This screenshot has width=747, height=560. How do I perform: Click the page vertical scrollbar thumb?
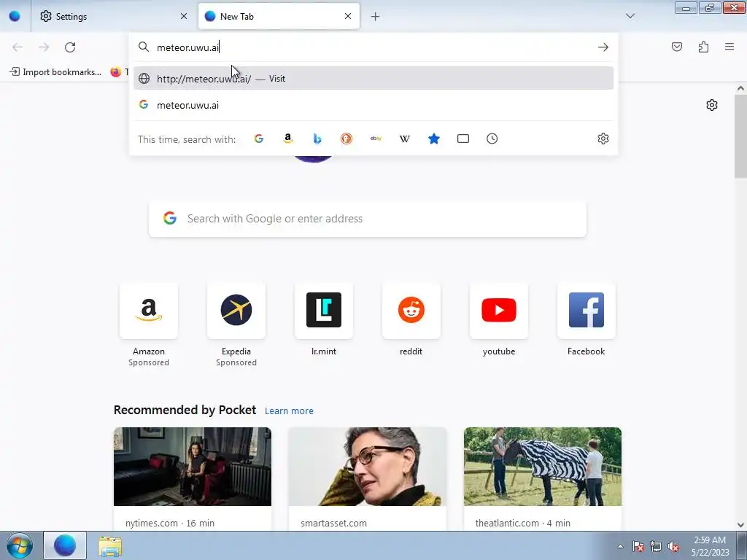[740, 136]
